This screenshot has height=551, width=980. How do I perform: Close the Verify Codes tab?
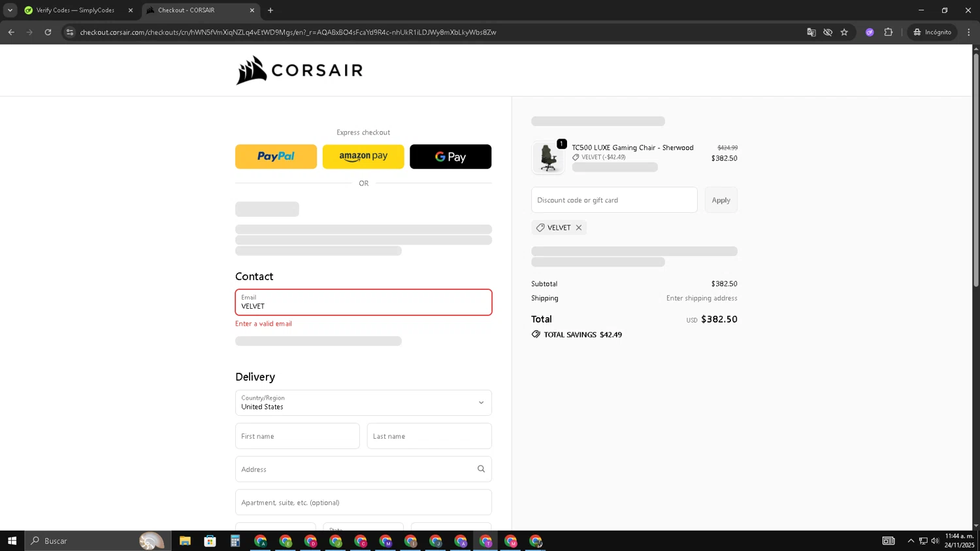click(x=130, y=10)
